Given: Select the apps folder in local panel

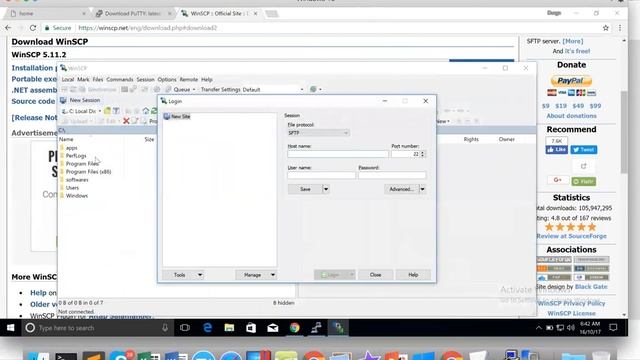Looking at the screenshot, I should [x=71, y=148].
